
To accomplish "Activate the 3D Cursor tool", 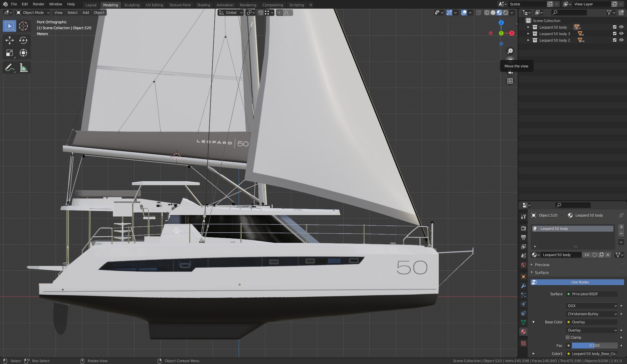I will (23, 26).
